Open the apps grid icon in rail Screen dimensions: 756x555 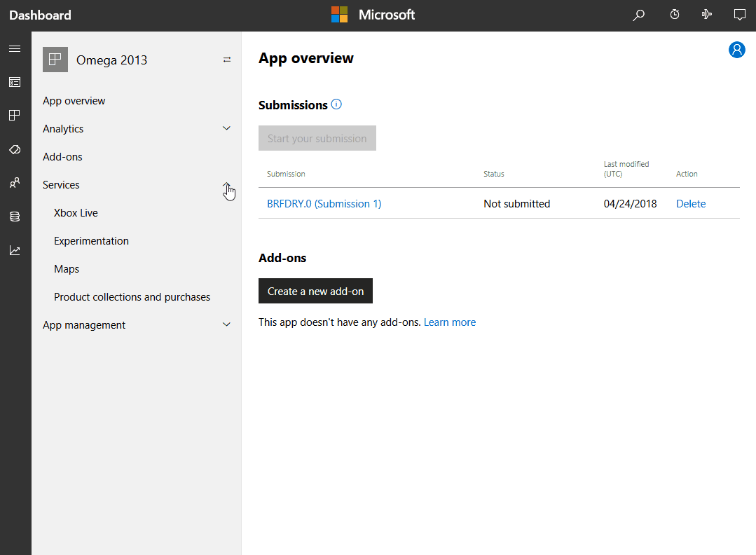pyautogui.click(x=15, y=115)
